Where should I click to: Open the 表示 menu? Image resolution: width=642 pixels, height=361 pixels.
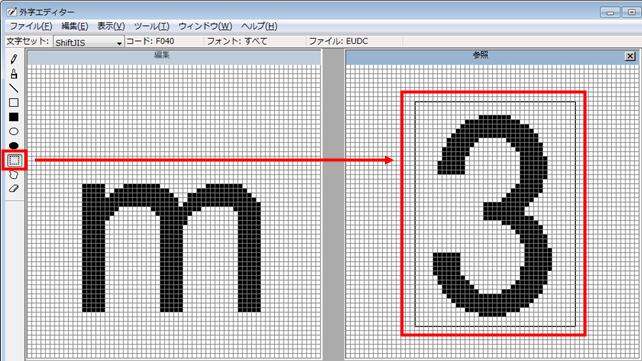coord(111,26)
